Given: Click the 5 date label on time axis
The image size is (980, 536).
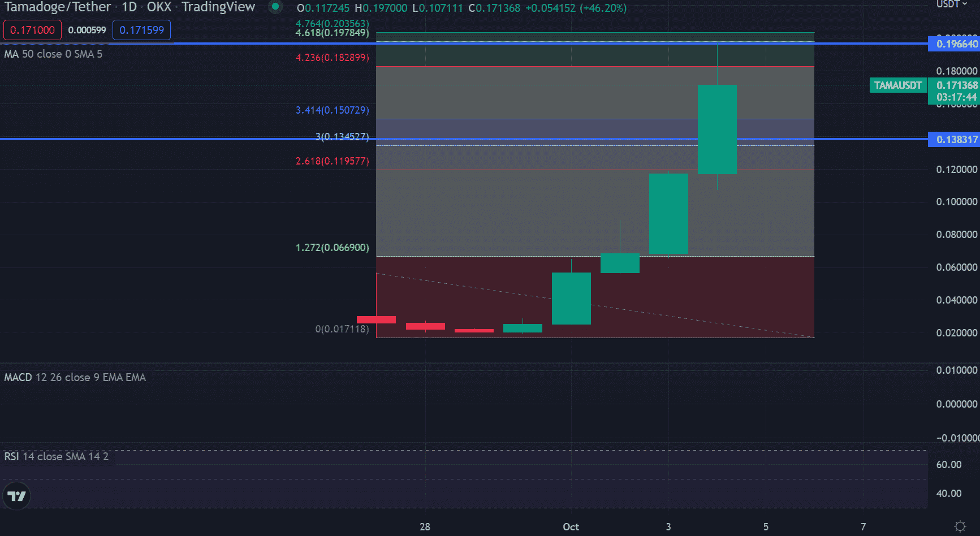Looking at the screenshot, I should tap(766, 527).
